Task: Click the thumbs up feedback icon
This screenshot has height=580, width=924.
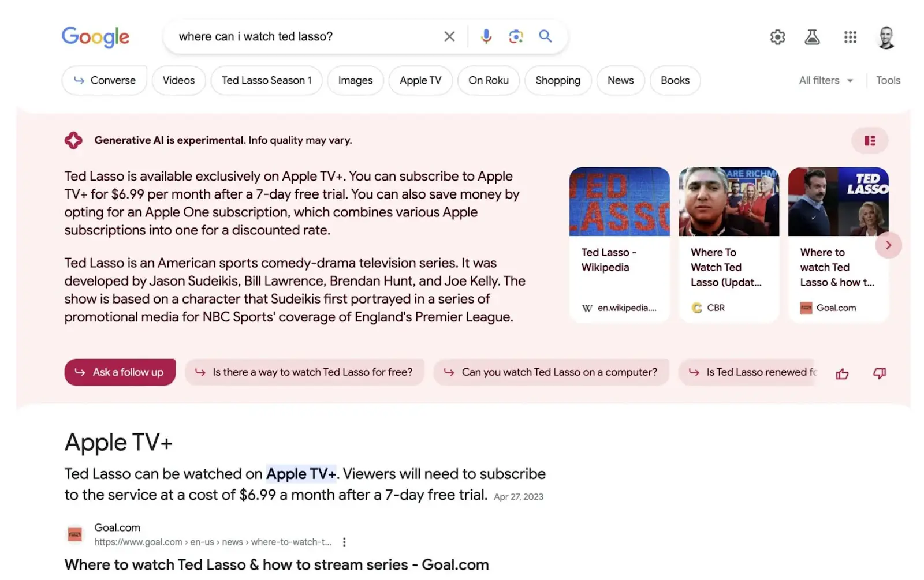Action: pyautogui.click(x=843, y=374)
